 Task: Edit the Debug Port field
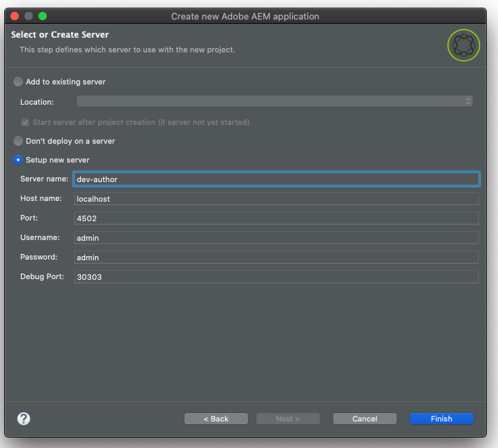click(277, 277)
